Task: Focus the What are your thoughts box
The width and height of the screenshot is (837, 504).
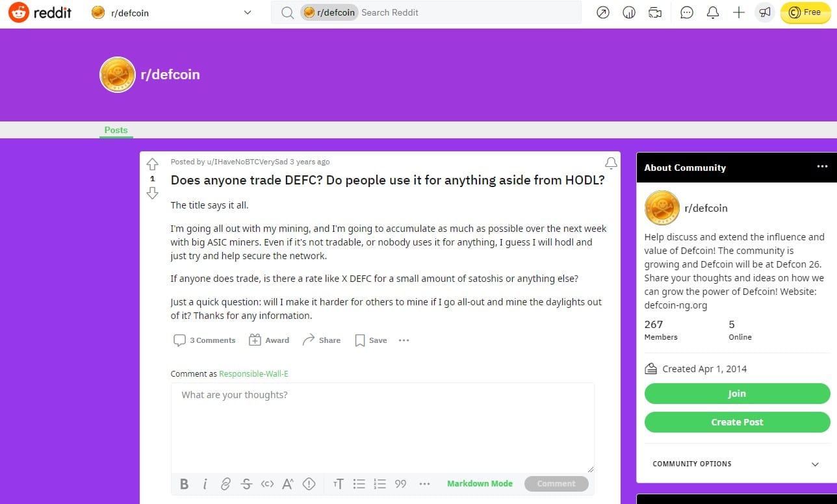Action: coord(383,427)
